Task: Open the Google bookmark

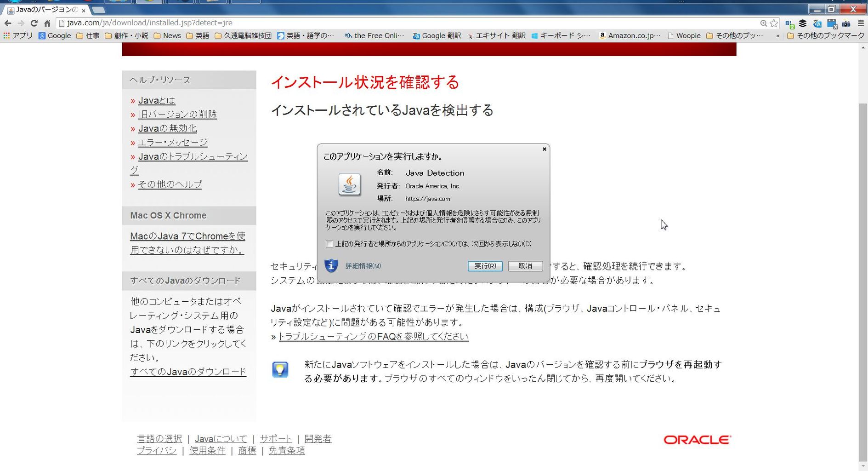Action: tap(55, 35)
